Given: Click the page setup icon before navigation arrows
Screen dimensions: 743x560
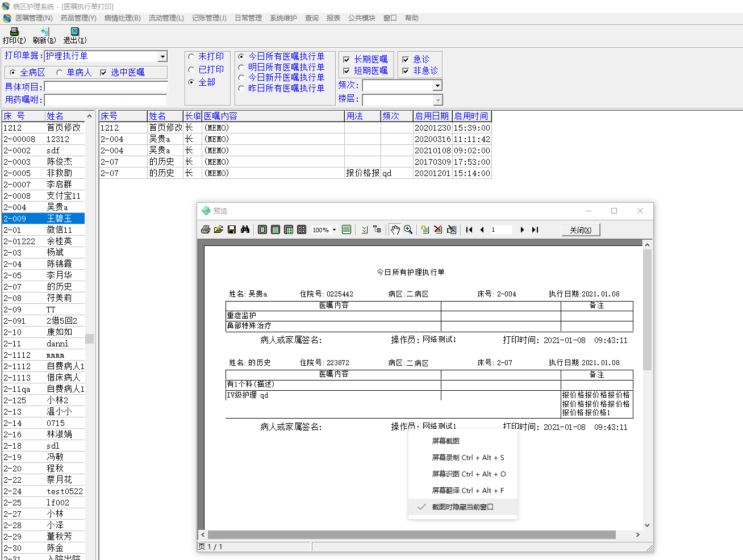Looking at the screenshot, I should click(x=452, y=229).
